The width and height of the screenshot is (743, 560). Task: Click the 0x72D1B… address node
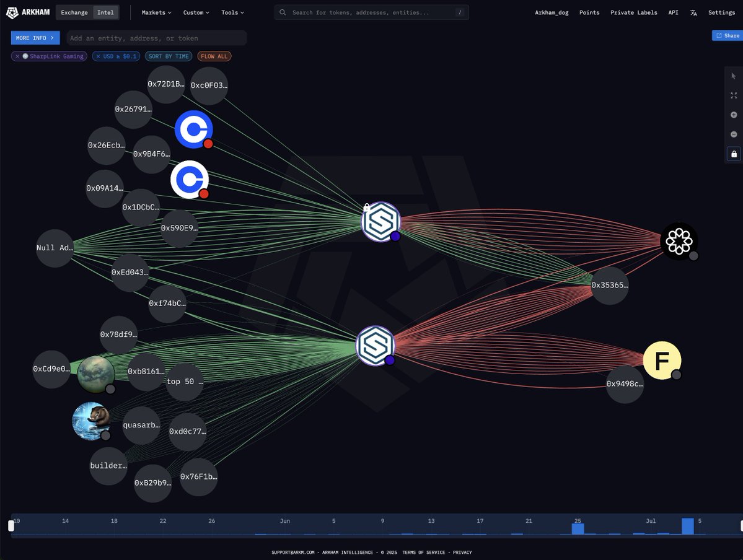tap(166, 84)
